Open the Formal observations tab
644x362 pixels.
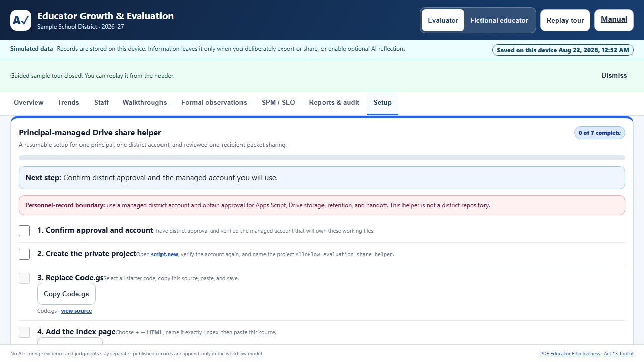214,102
